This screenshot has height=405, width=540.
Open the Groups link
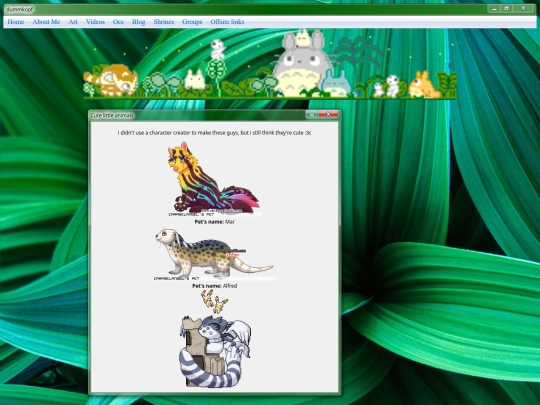tap(192, 22)
